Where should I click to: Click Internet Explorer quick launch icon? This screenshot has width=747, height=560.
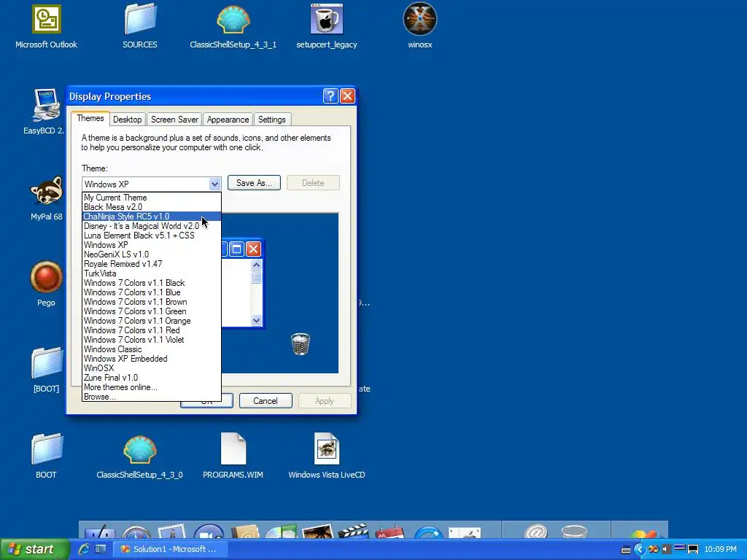pos(85,549)
